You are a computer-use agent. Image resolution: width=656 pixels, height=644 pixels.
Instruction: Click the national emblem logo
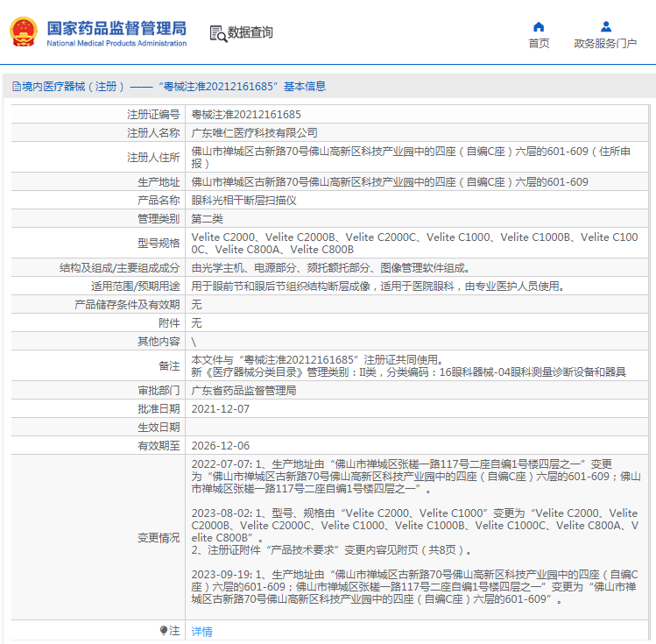(x=24, y=32)
